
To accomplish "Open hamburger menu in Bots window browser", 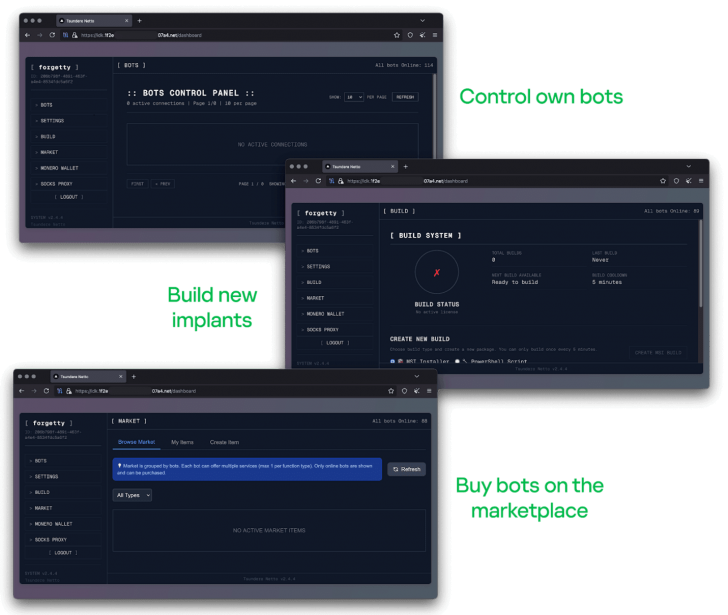I will click(435, 35).
